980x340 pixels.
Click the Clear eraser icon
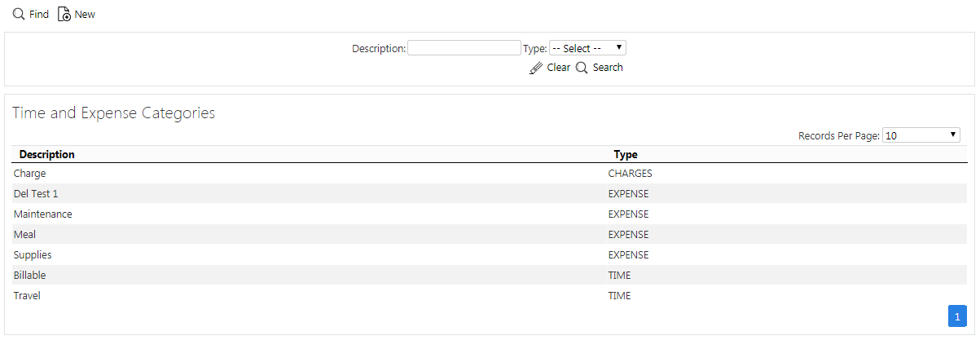point(535,68)
